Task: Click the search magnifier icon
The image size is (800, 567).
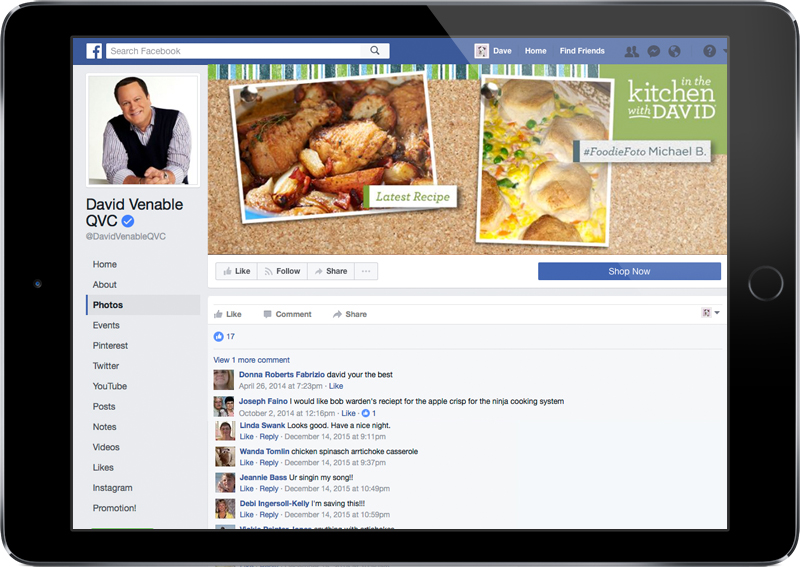Action: point(374,51)
